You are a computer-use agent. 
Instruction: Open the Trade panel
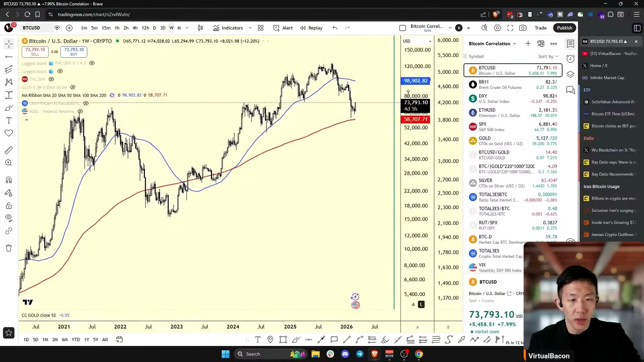coord(540,28)
